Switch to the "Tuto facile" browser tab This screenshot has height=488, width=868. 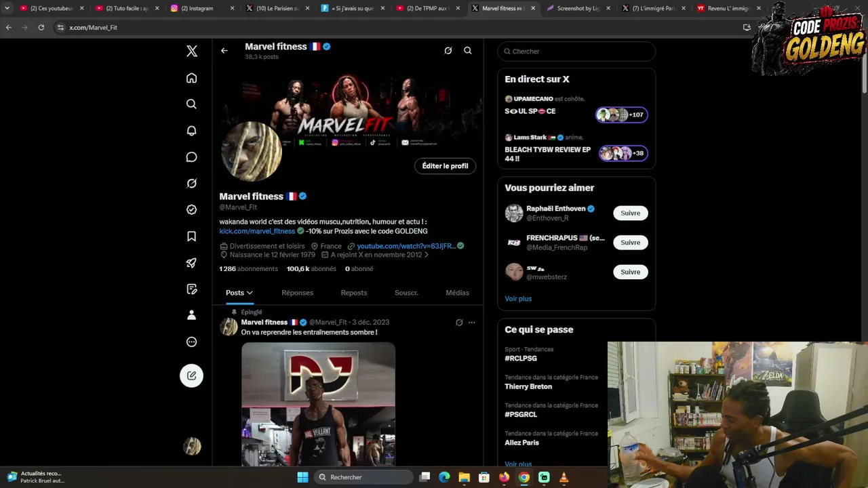tap(126, 8)
